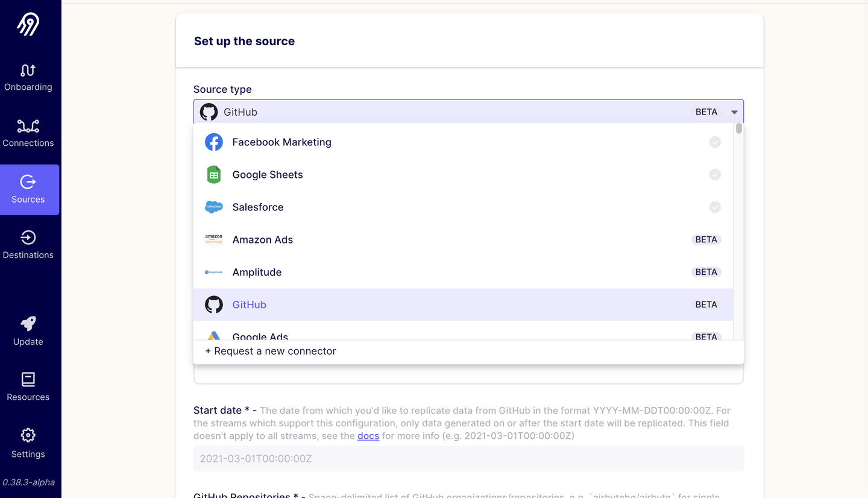Viewport: 868px width, 498px height.
Task: Click the dropdown list scrollbar thumb
Action: pos(739,128)
